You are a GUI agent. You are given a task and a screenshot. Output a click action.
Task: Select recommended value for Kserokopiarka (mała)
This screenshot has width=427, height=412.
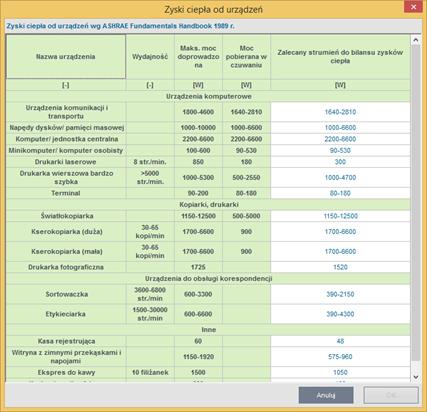coord(340,251)
